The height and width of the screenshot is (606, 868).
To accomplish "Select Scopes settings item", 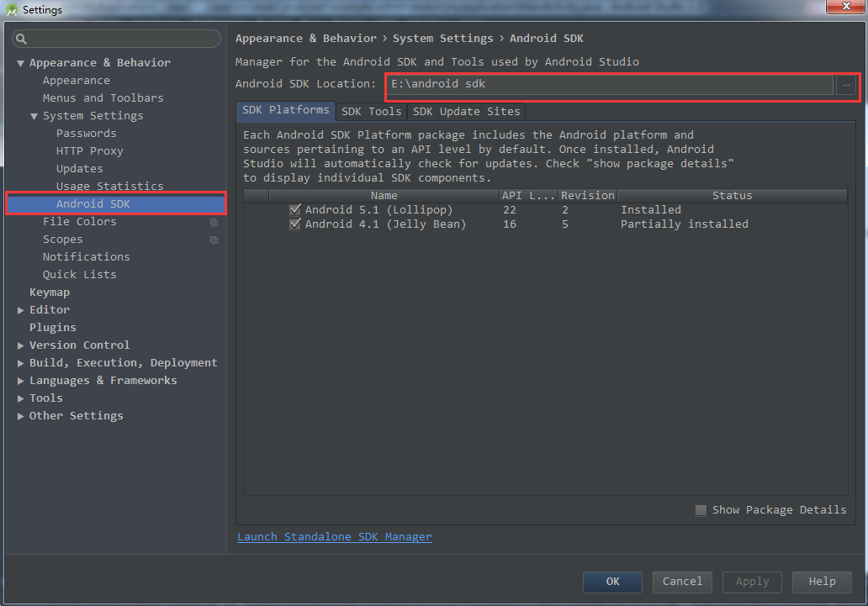I will point(62,240).
